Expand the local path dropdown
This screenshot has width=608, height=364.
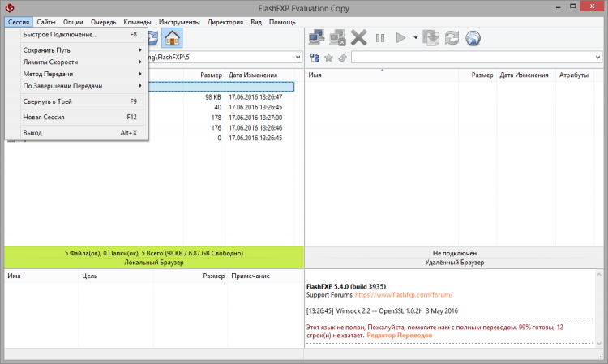[298, 57]
